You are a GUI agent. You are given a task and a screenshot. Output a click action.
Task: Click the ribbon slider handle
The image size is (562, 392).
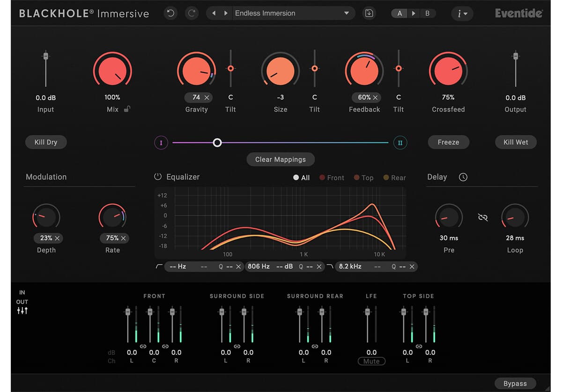coord(217,142)
